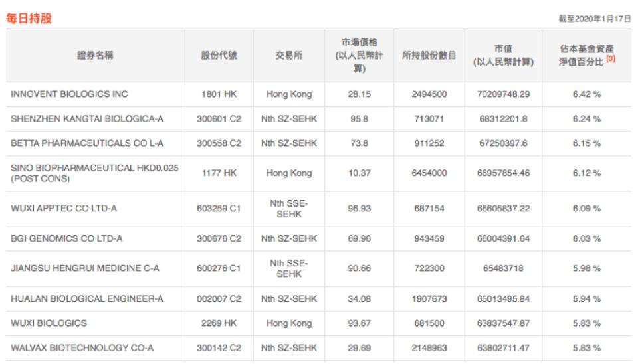This screenshot has width=644, height=364.
Task: Select BGI GENOMICS CO LTD-A name
Action: pyautogui.click(x=66, y=238)
